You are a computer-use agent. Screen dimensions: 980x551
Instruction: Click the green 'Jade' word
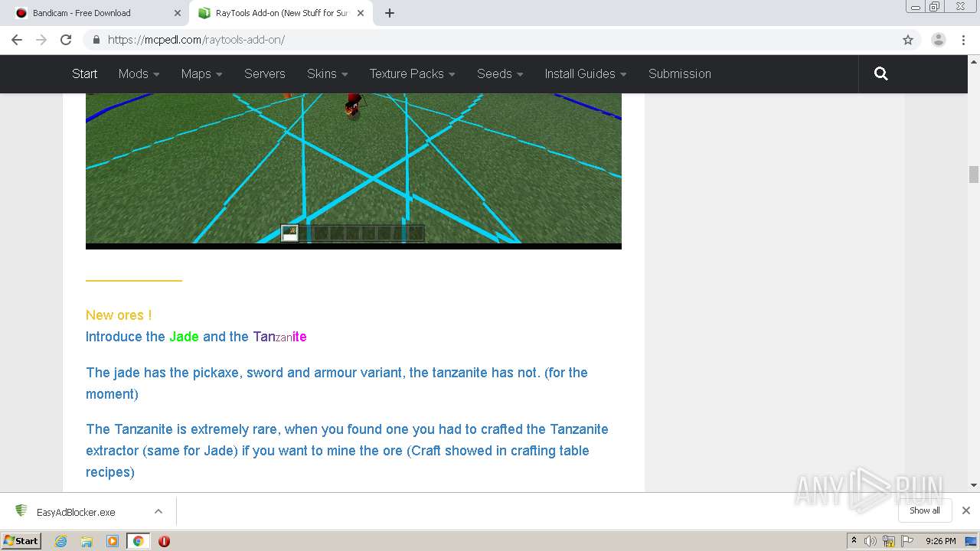pos(184,337)
